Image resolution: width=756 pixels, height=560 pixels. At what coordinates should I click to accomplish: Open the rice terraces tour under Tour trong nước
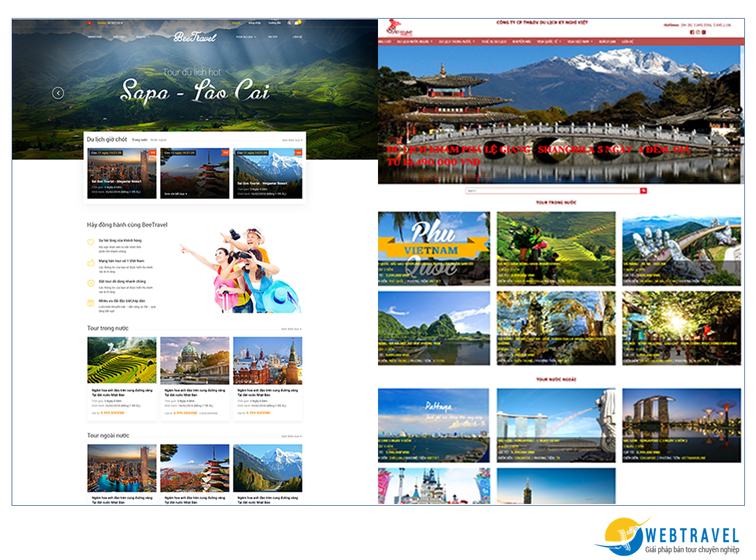122,378
